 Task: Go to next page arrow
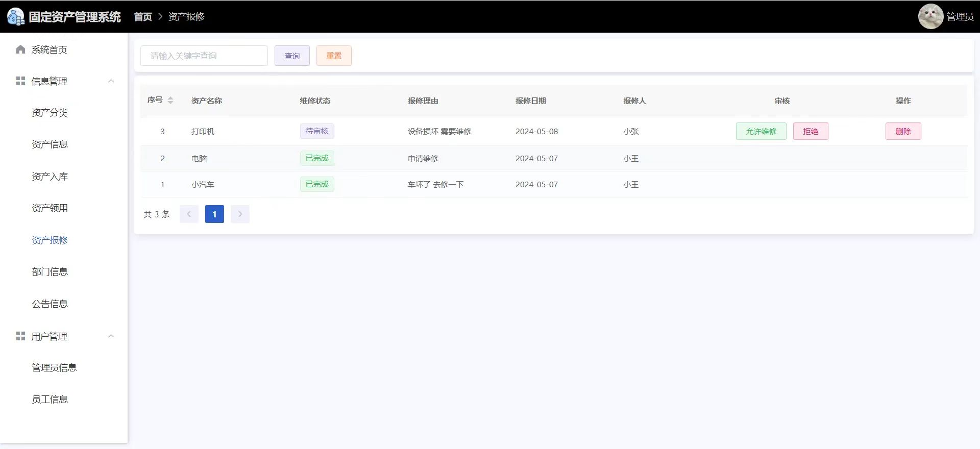click(x=240, y=214)
